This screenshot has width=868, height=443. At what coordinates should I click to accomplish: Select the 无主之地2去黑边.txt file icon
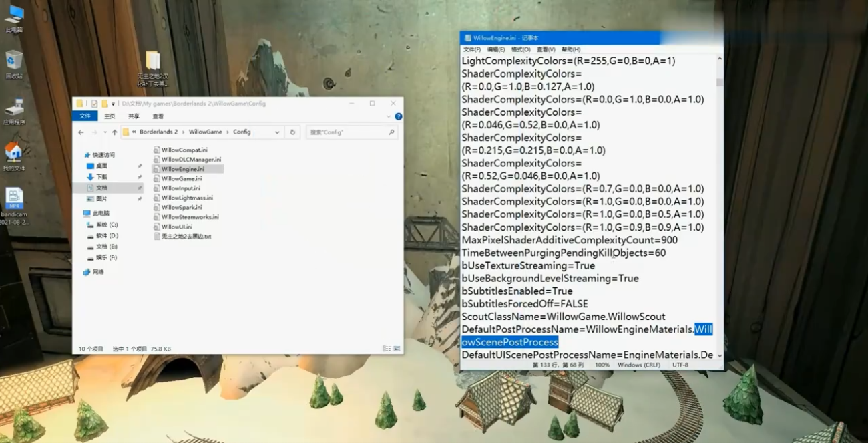pos(157,237)
